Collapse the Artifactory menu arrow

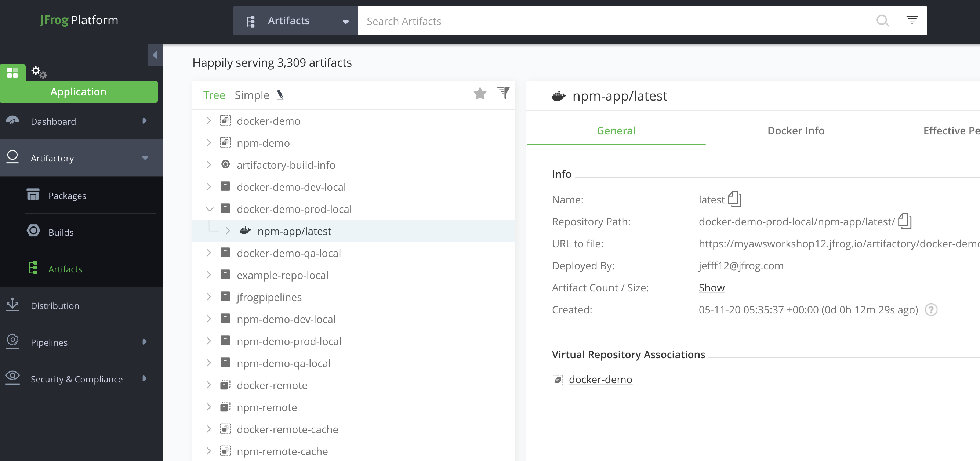click(145, 158)
